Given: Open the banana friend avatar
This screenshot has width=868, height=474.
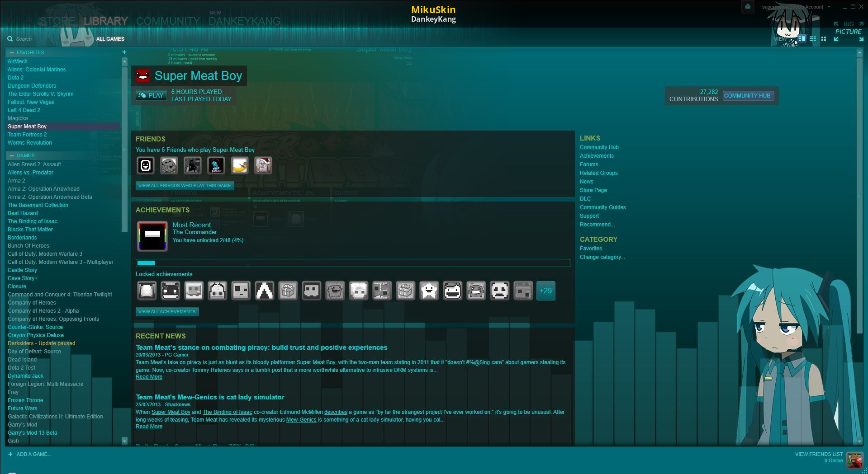Looking at the screenshot, I should coord(240,165).
